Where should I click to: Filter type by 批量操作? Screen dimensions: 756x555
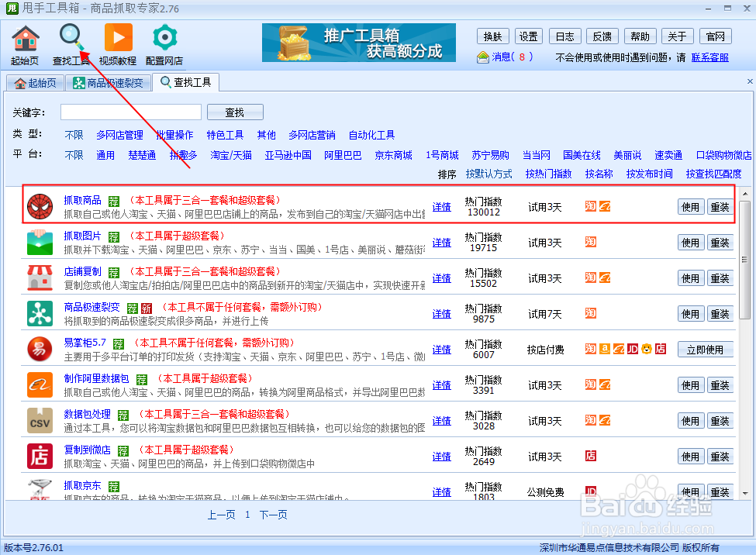coord(174,135)
